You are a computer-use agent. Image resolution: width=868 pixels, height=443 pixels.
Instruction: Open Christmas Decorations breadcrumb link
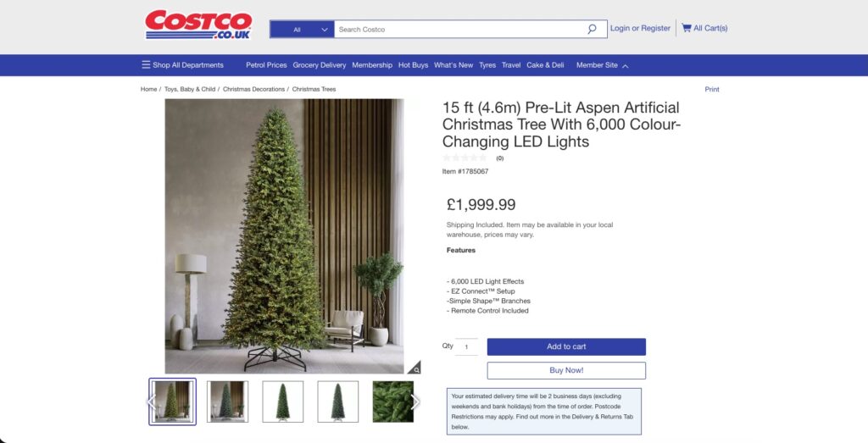[253, 89]
